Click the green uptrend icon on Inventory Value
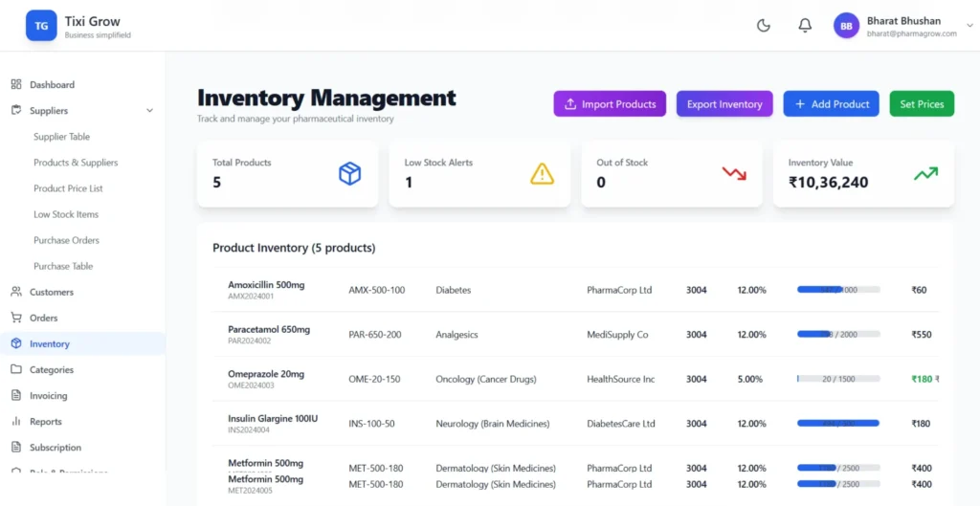The image size is (980, 506). pos(925,173)
